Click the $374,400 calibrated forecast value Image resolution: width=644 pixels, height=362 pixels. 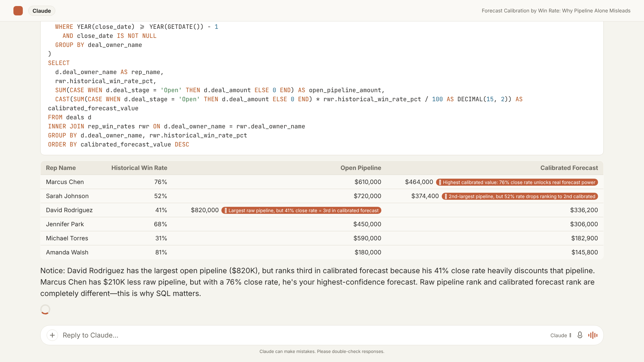[x=425, y=196]
